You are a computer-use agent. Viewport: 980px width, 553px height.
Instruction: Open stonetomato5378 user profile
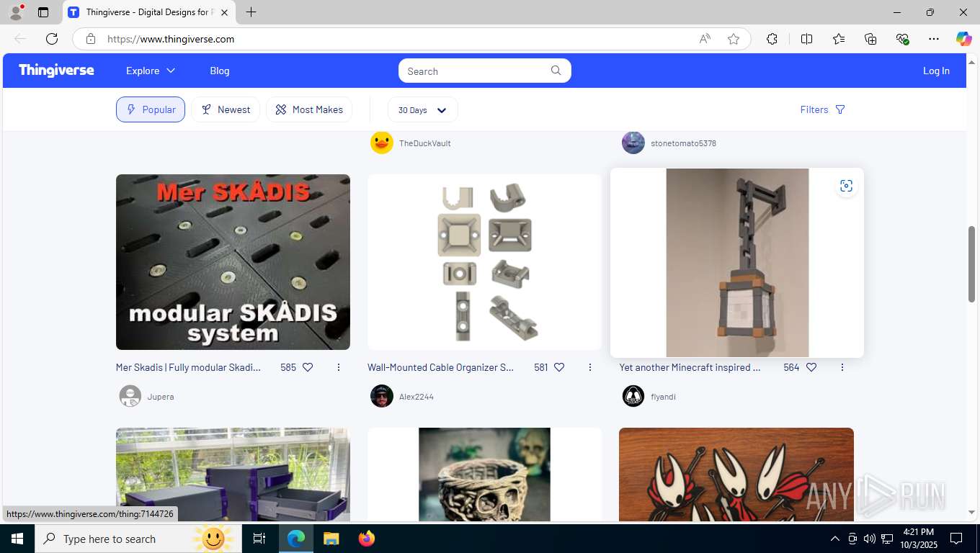click(683, 143)
